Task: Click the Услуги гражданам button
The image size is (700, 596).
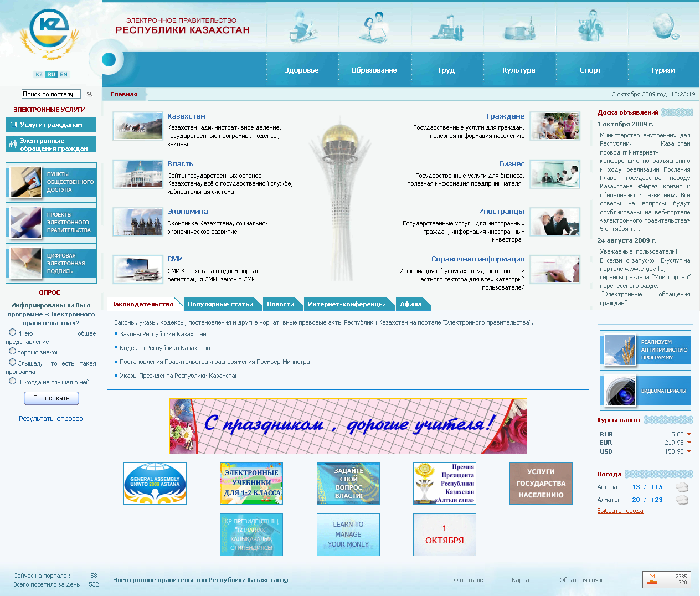Action: point(52,125)
